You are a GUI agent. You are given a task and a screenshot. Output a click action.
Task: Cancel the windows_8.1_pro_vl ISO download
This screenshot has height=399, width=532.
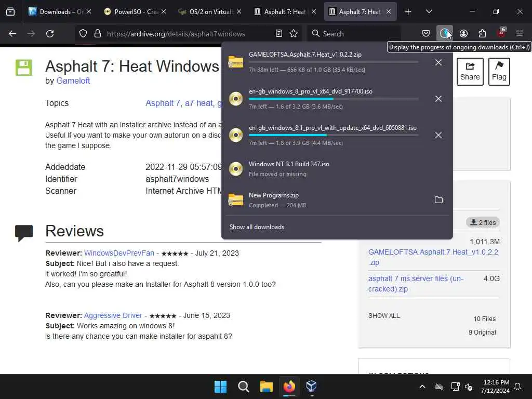438,135
